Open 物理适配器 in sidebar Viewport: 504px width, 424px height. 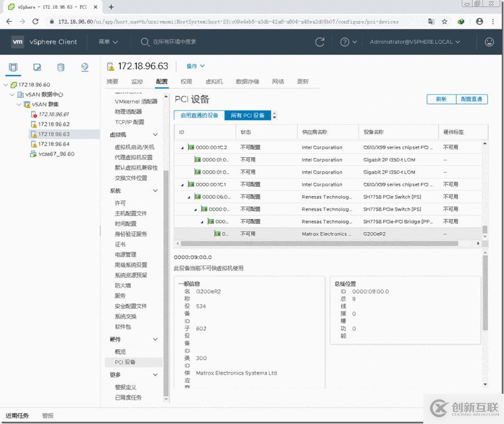[x=128, y=111]
